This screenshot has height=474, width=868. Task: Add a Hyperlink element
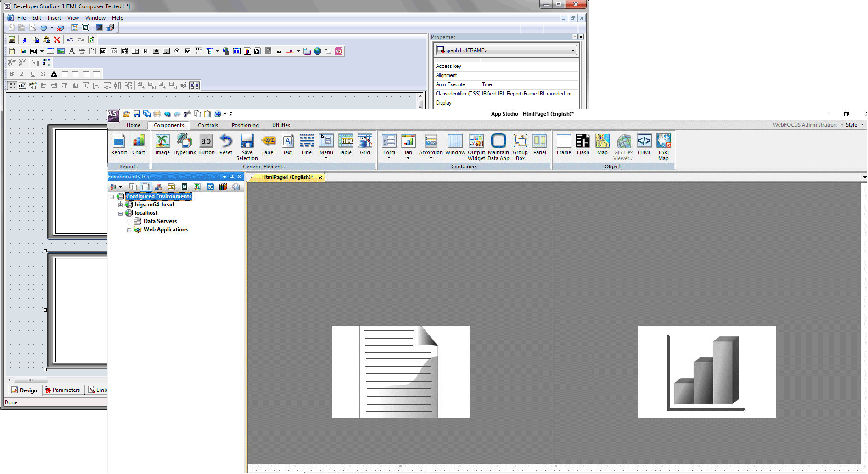pos(185,145)
